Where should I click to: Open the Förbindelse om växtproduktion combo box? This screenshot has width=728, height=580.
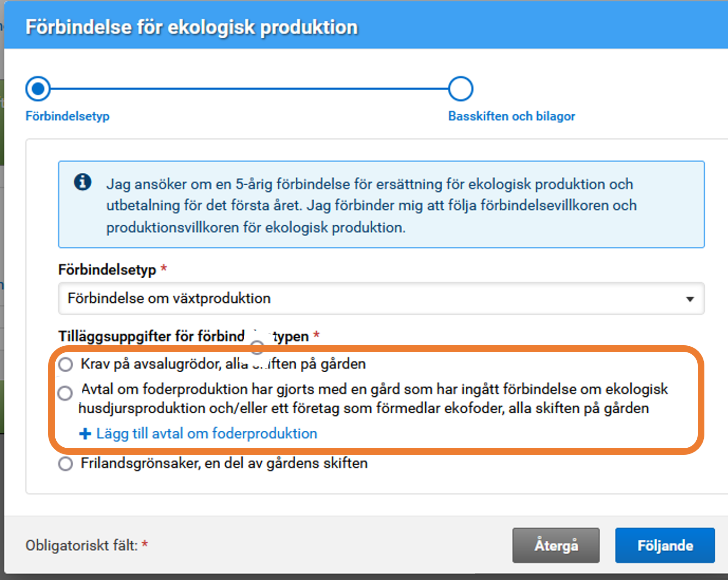(x=378, y=299)
